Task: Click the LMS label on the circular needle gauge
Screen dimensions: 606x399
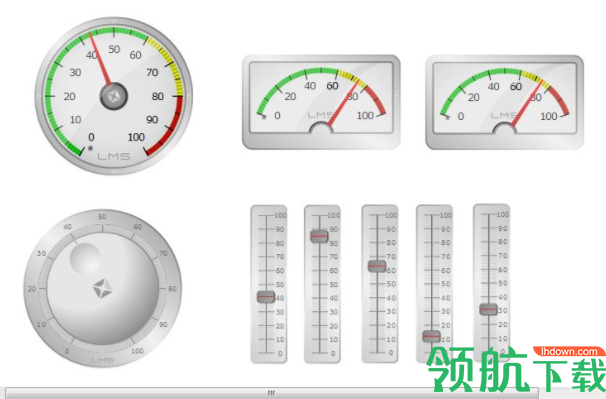Action: (x=114, y=156)
